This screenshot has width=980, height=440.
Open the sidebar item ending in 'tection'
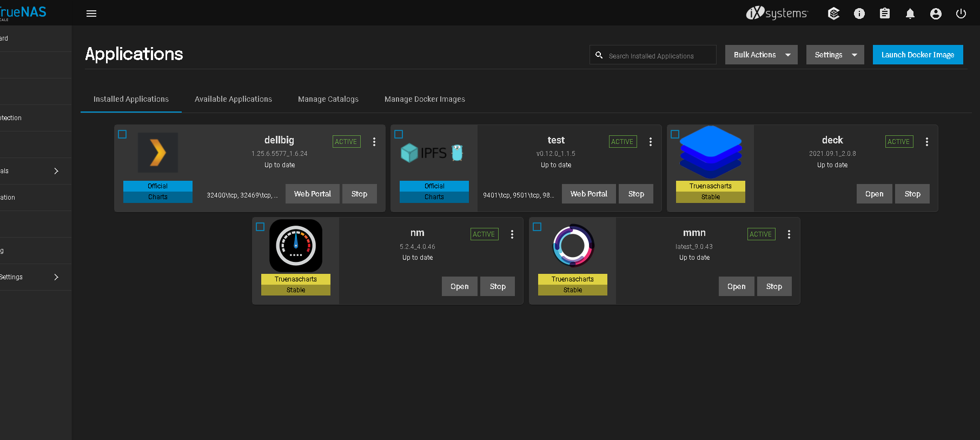(36, 118)
